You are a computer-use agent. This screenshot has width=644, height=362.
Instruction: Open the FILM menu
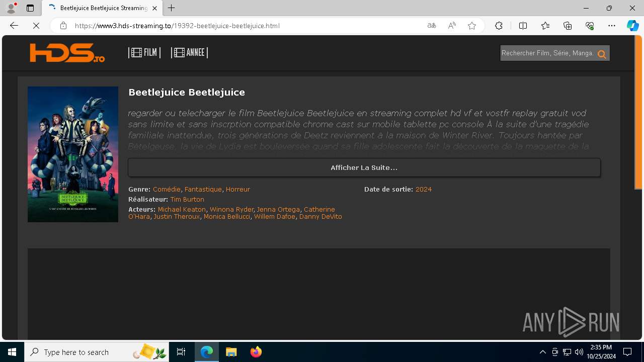point(144,52)
